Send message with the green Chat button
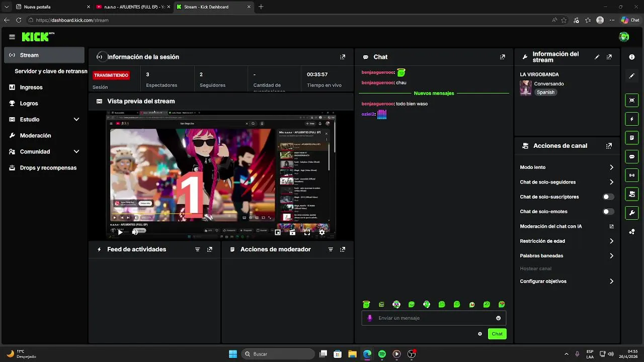The width and height of the screenshot is (644, 362). (x=497, y=334)
